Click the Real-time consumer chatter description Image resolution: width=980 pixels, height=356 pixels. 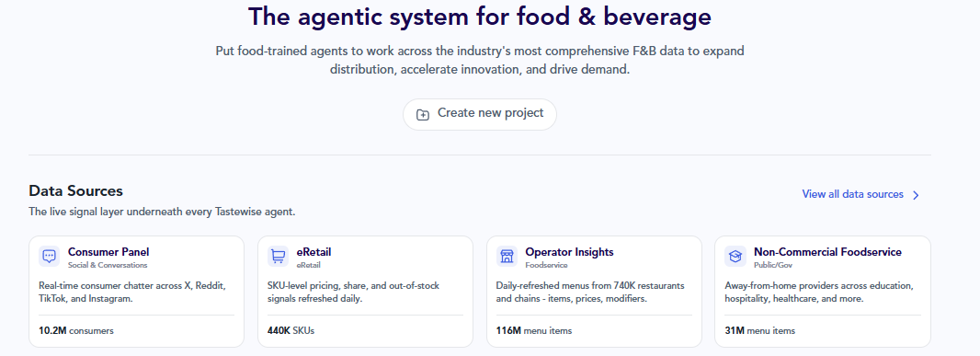tap(132, 293)
